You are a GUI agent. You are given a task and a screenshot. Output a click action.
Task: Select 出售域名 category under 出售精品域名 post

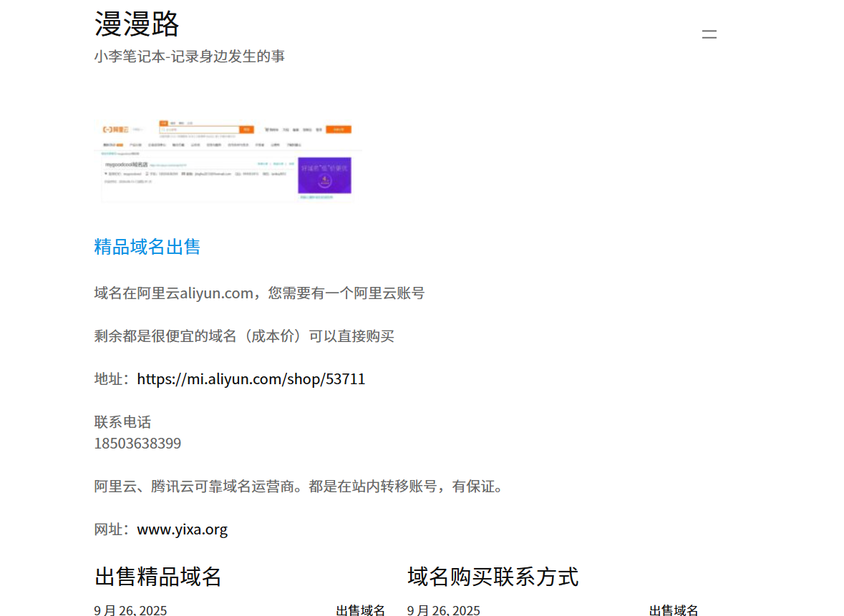point(360,610)
